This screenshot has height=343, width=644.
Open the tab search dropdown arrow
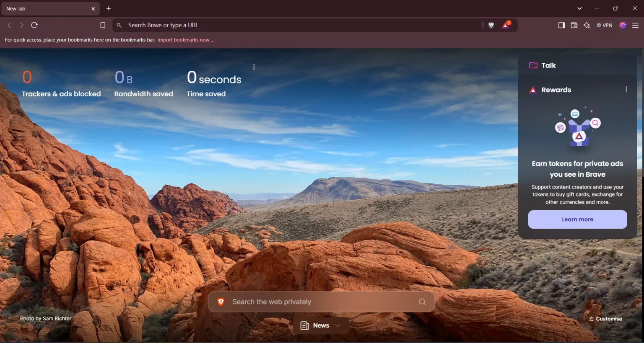click(579, 8)
